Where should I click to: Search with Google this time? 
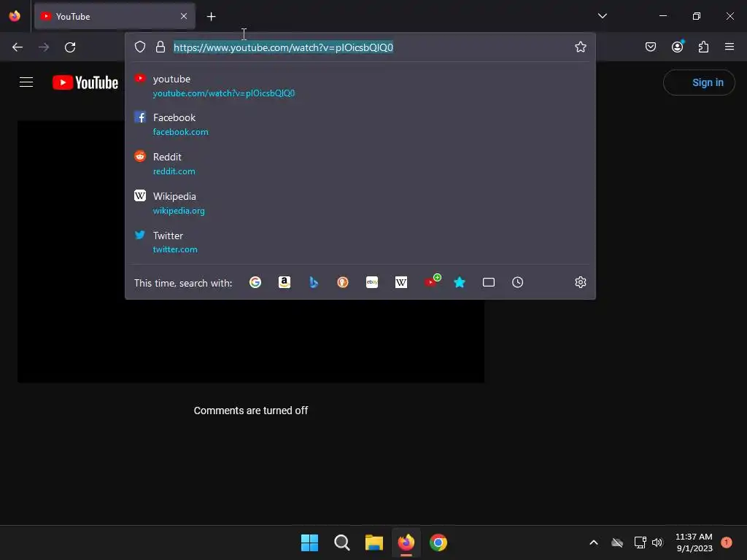(255, 282)
